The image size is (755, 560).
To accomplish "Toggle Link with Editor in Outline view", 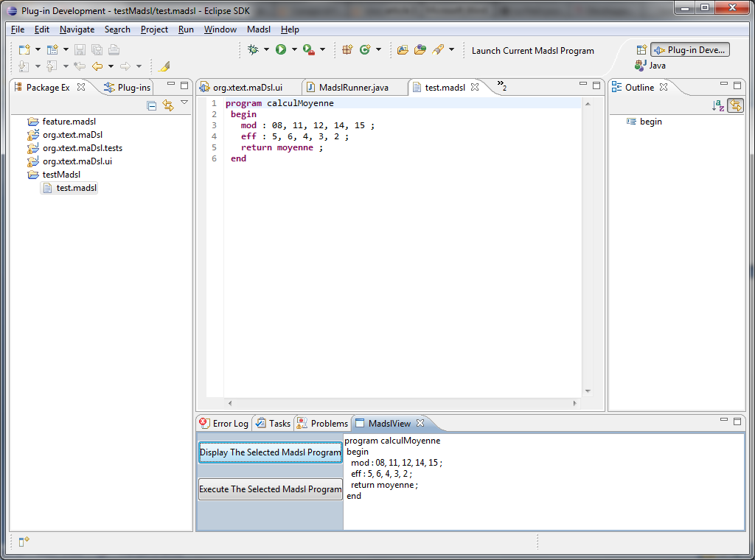I will (x=734, y=105).
